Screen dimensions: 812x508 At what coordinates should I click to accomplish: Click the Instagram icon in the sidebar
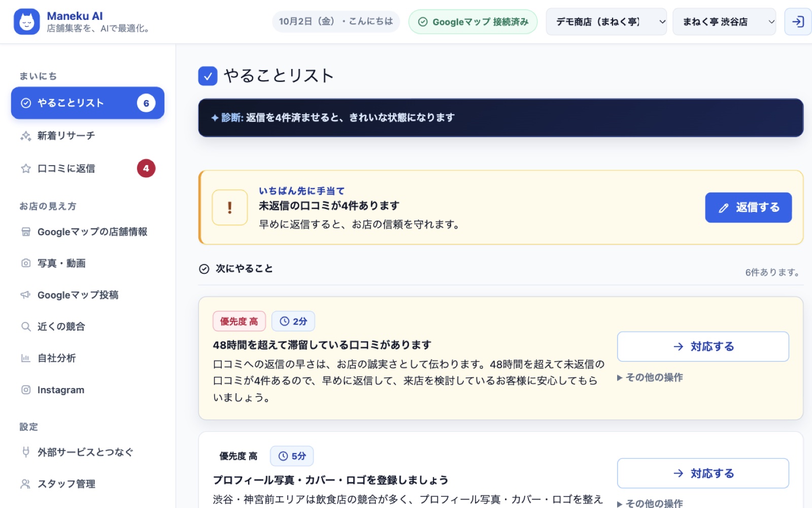coord(25,390)
